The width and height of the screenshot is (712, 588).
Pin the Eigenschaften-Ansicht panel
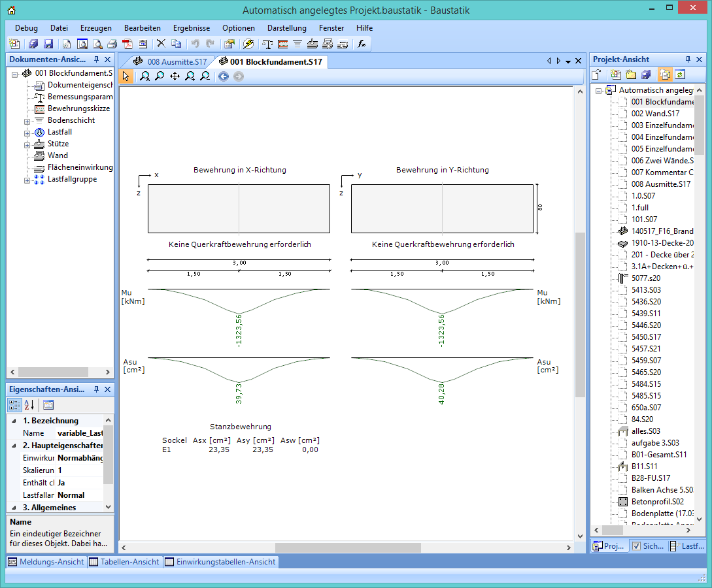pos(96,389)
